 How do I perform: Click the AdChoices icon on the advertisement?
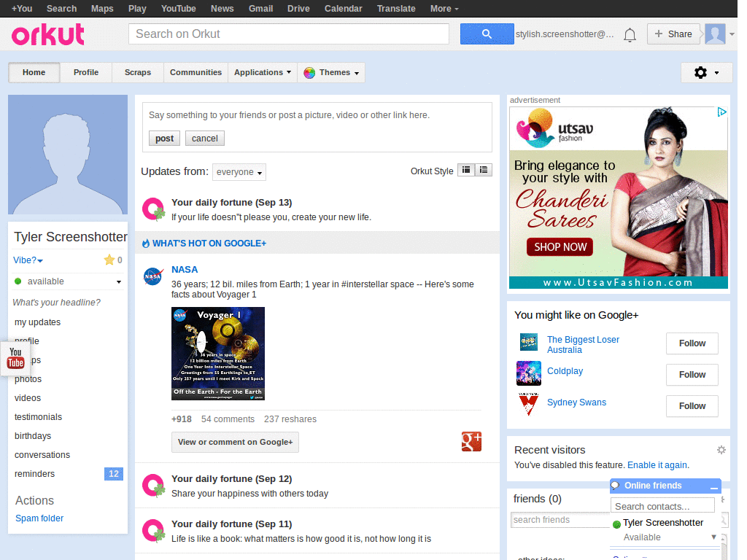click(x=721, y=112)
